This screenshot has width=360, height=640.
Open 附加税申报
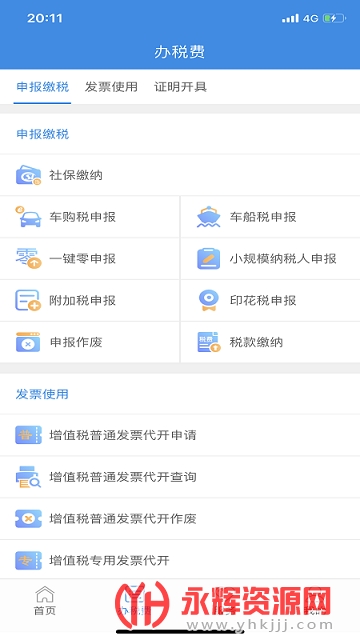coord(89,300)
